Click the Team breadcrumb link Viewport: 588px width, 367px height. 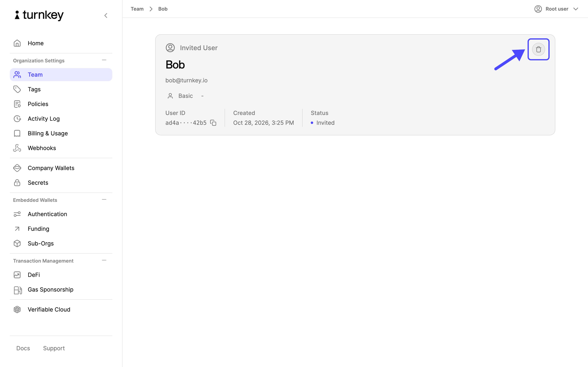[x=137, y=9]
